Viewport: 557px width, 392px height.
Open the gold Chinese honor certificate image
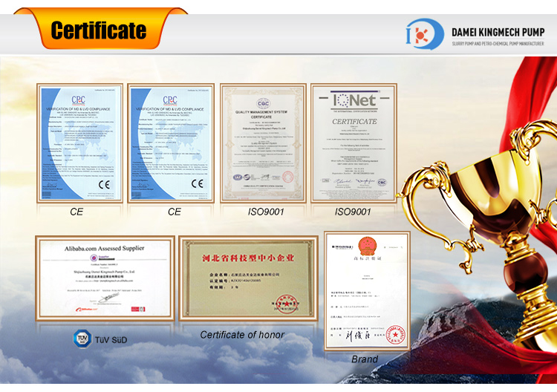pos(248,278)
